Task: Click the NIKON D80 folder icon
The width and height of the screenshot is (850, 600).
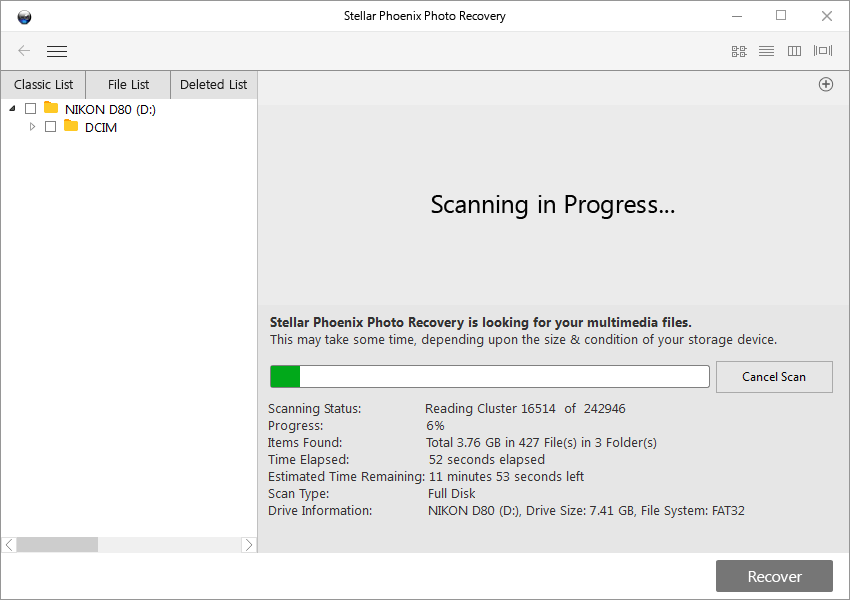Action: click(51, 107)
